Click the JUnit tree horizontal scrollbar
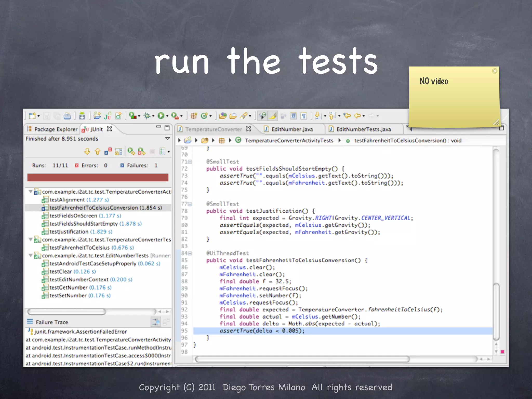The width and height of the screenshot is (532, 399). 67,311
